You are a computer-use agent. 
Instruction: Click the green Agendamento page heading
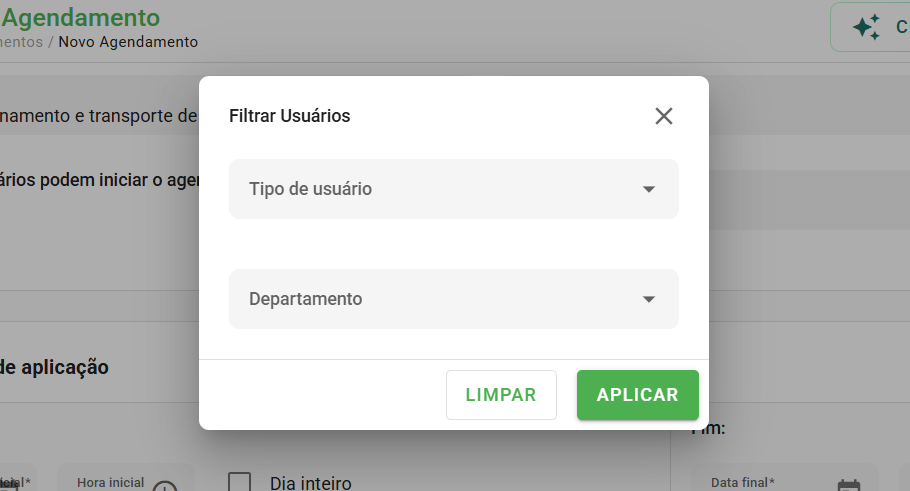tap(81, 17)
